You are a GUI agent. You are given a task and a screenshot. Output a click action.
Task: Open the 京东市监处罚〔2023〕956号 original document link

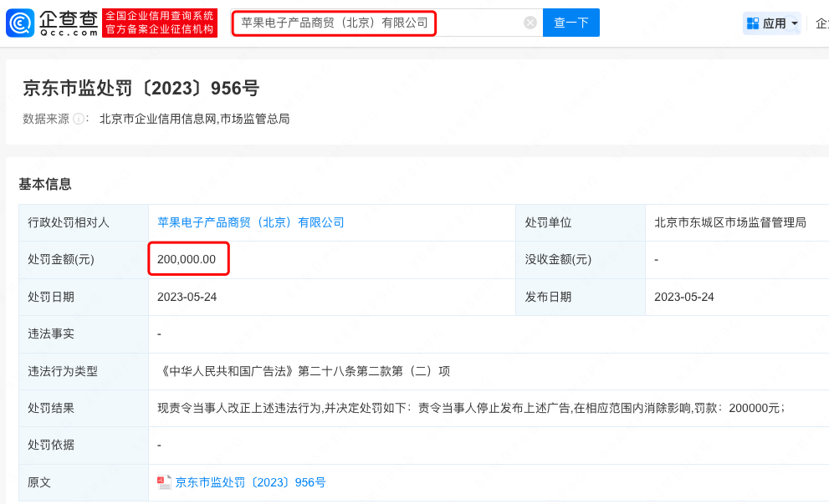pos(250,482)
